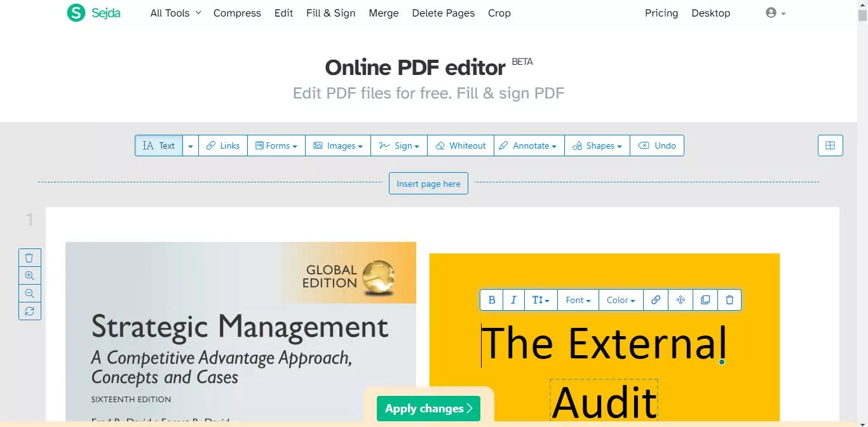This screenshot has width=868, height=427.
Task: Click the rotate page icon in left sidebar
Action: click(29, 311)
